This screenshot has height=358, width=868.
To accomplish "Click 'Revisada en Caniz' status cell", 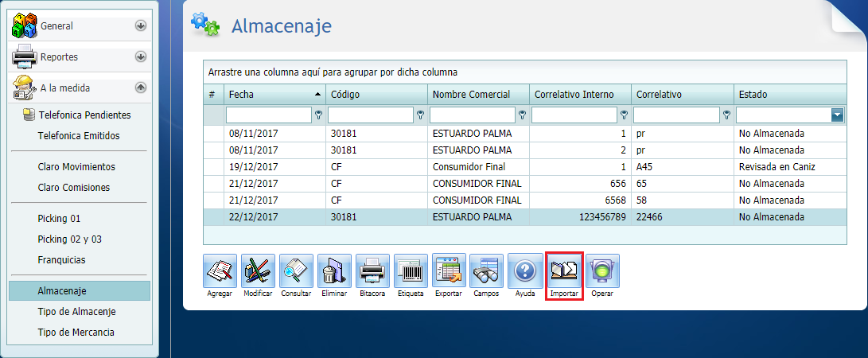I will [x=791, y=166].
